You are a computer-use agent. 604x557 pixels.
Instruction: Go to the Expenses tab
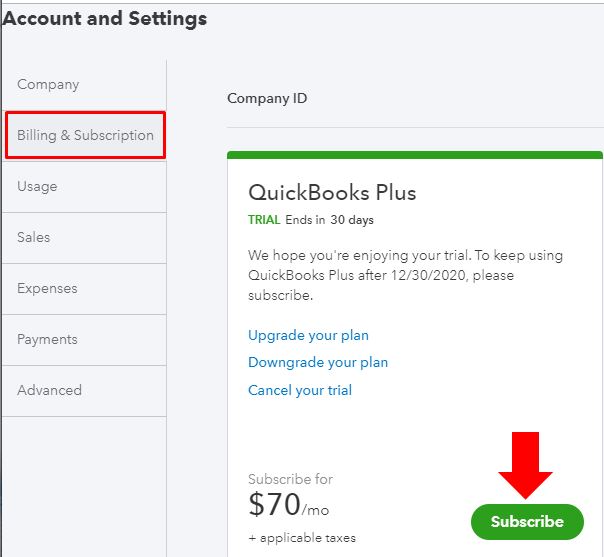(84, 289)
